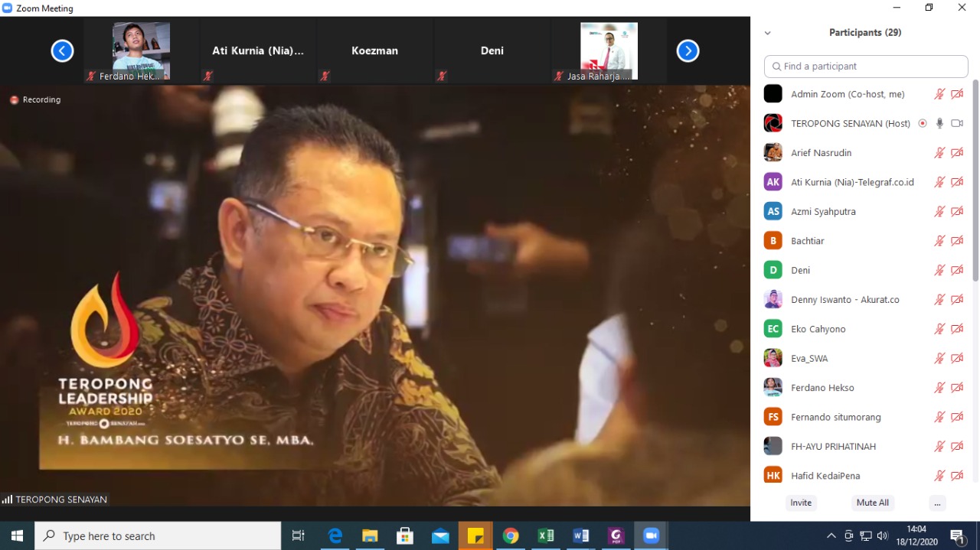
Task: Open Google Chrome from the taskbar
Action: (511, 535)
